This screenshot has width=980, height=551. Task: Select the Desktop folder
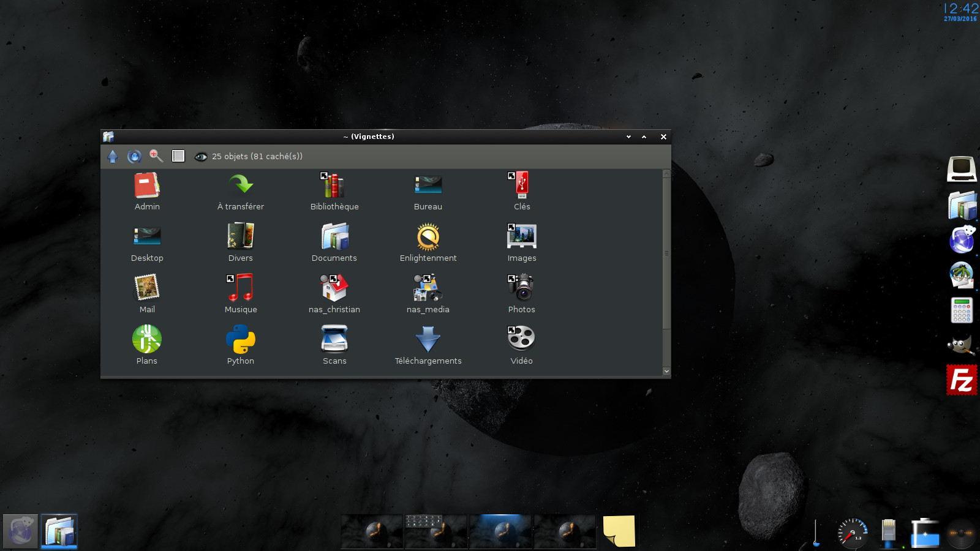(x=147, y=243)
